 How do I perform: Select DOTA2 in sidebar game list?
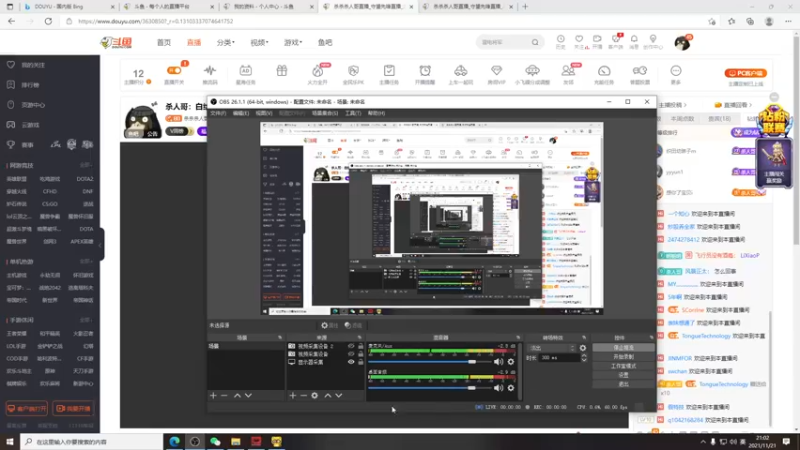[x=85, y=179]
